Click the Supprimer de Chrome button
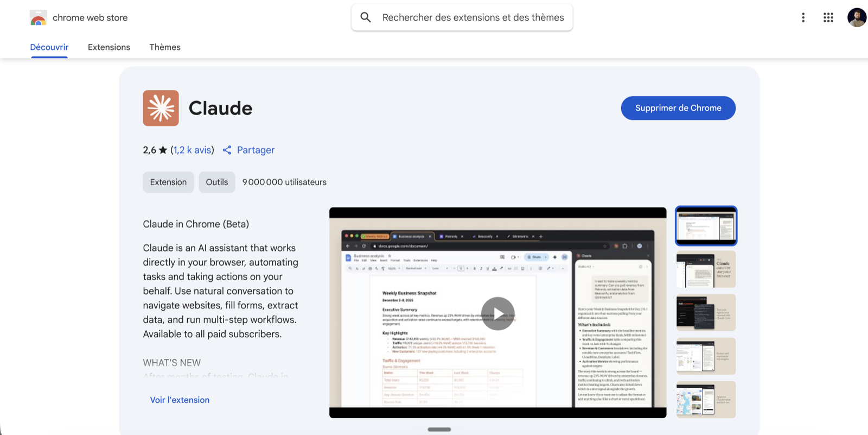This screenshot has height=435, width=868. pos(678,108)
